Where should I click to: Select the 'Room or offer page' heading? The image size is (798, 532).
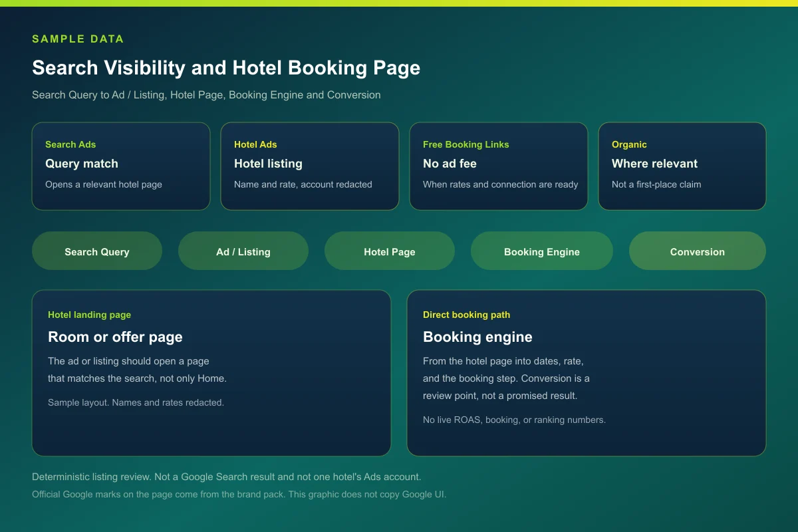(x=115, y=337)
